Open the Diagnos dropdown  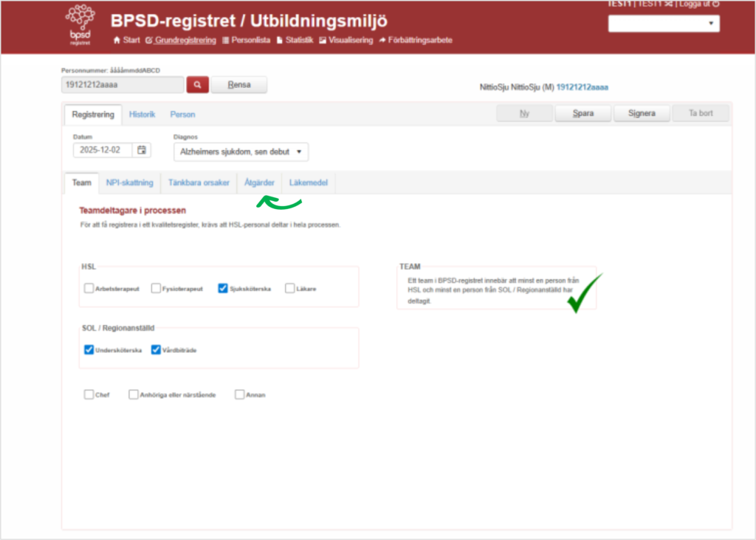pyautogui.click(x=239, y=151)
